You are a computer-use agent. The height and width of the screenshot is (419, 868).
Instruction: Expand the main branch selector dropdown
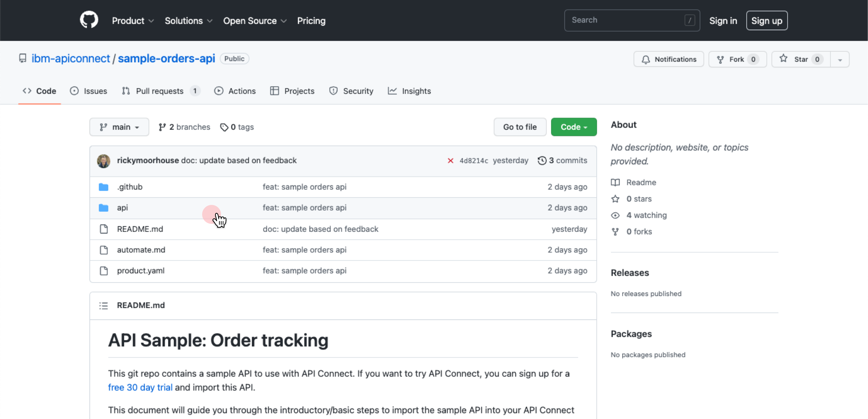click(119, 127)
